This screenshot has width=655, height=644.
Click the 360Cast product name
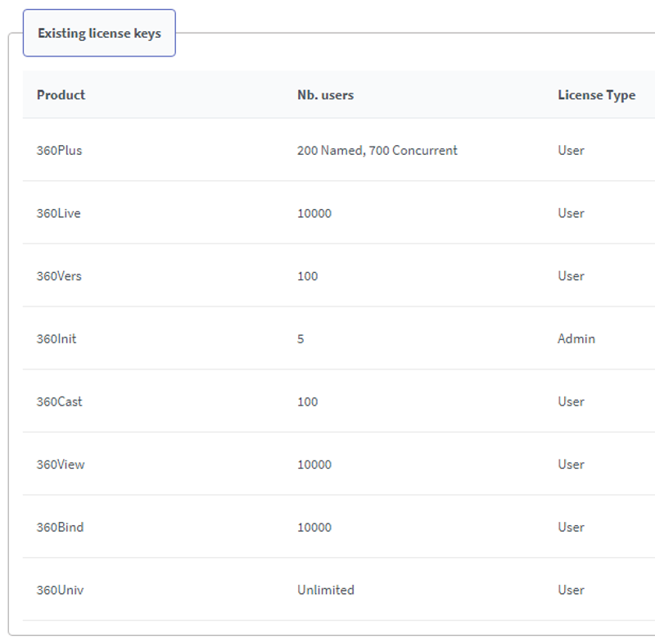59,401
